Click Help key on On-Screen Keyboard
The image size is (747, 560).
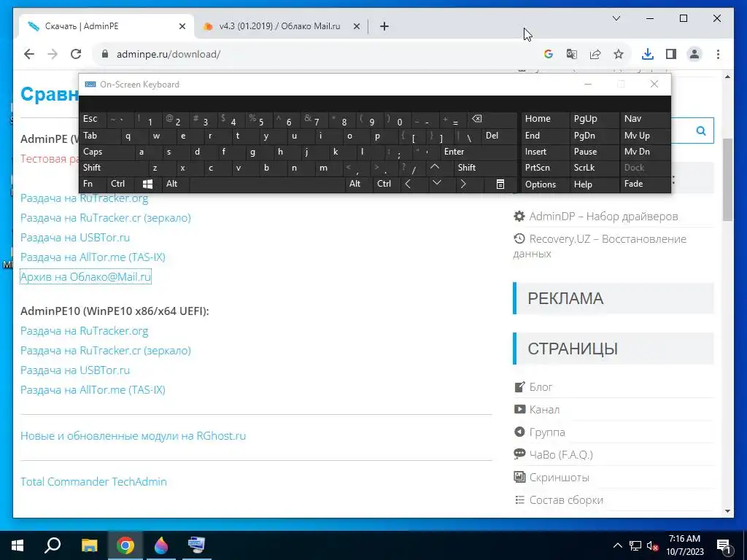coord(594,184)
